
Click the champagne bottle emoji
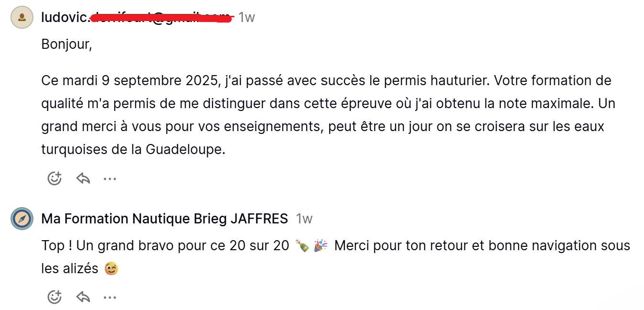(x=301, y=246)
